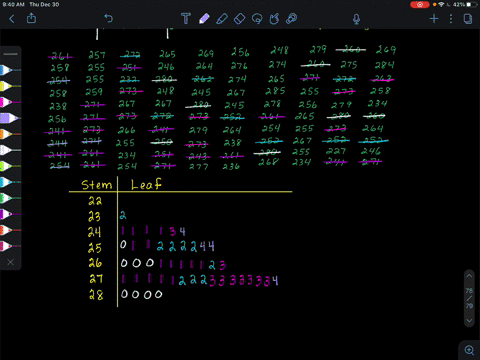Screen dimensions: 480x360
Task: Select the Highlighter tool
Action: pyautogui.click(x=222, y=18)
